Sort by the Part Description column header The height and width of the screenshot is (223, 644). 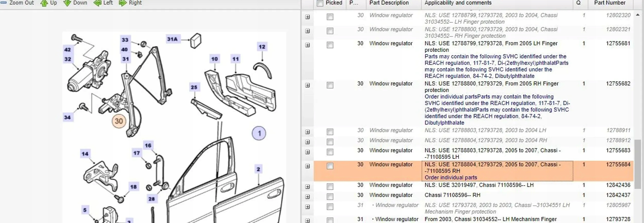coord(394,3)
